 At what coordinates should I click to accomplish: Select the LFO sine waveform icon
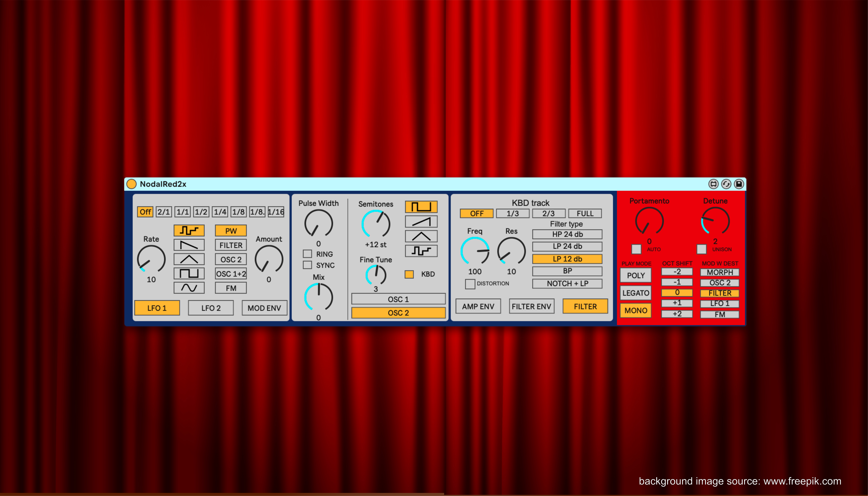(x=189, y=288)
